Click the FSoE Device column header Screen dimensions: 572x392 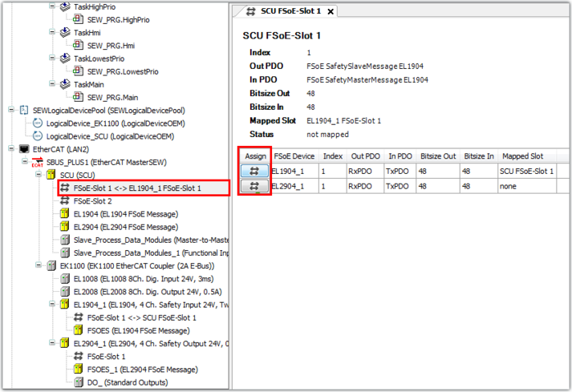[x=294, y=156]
